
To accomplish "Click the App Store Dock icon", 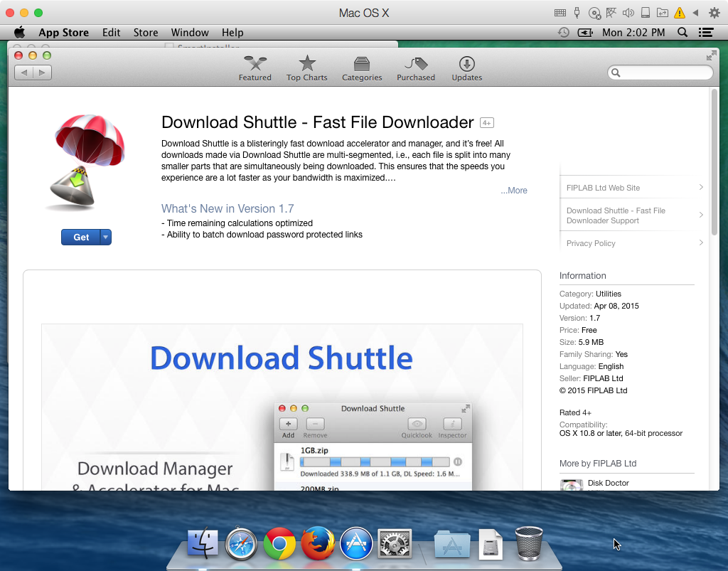I will tap(356, 543).
